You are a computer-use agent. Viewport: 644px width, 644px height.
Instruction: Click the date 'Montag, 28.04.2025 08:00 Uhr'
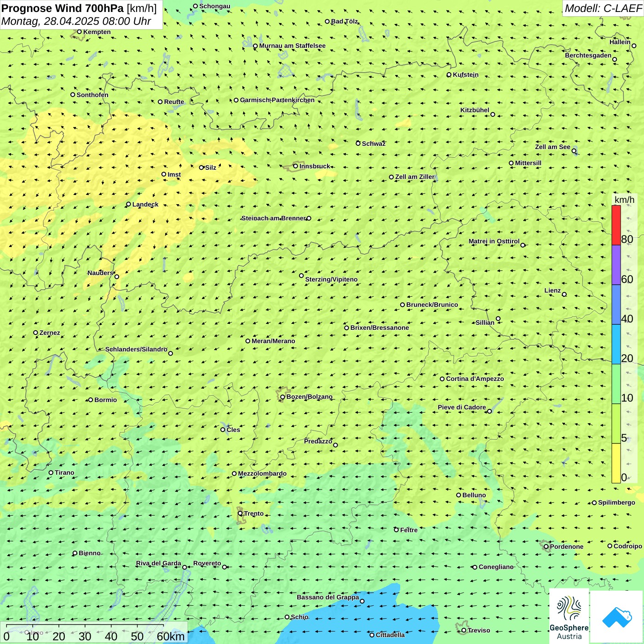point(76,21)
